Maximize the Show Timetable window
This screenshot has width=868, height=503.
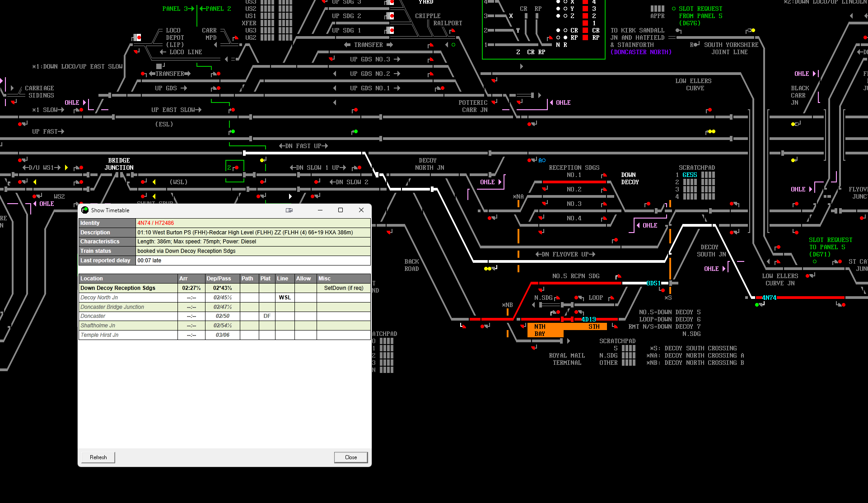click(x=341, y=210)
